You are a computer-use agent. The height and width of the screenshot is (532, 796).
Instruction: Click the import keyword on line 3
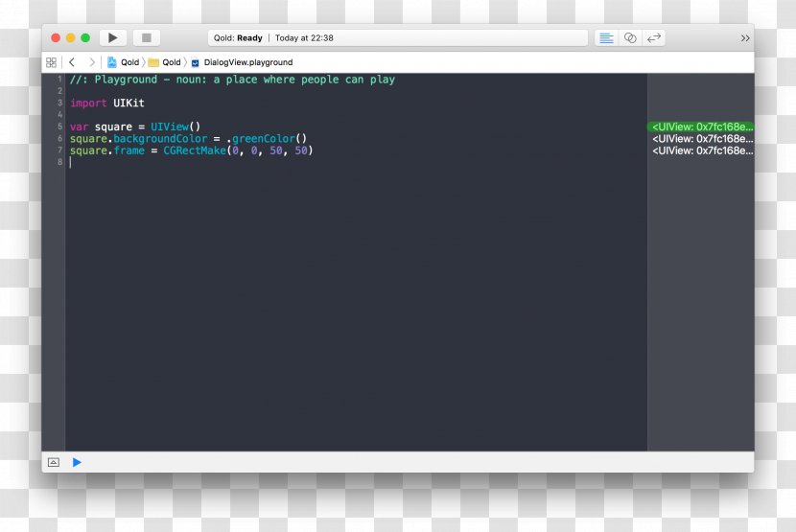click(88, 104)
